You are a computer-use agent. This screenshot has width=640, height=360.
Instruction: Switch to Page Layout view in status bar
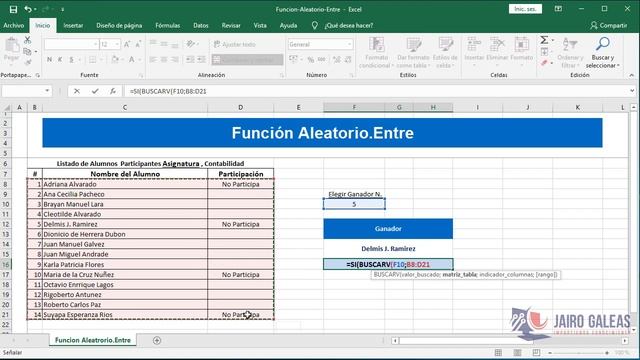tap(517, 352)
